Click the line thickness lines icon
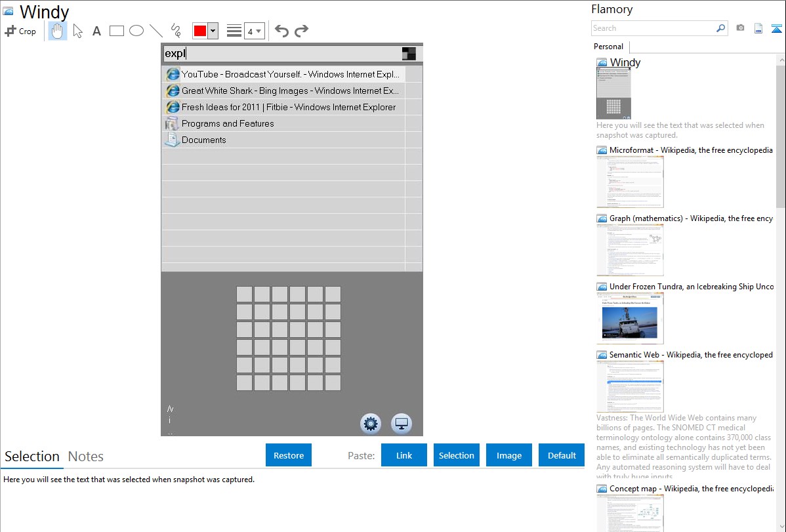The height and width of the screenshot is (532, 786). click(x=234, y=31)
